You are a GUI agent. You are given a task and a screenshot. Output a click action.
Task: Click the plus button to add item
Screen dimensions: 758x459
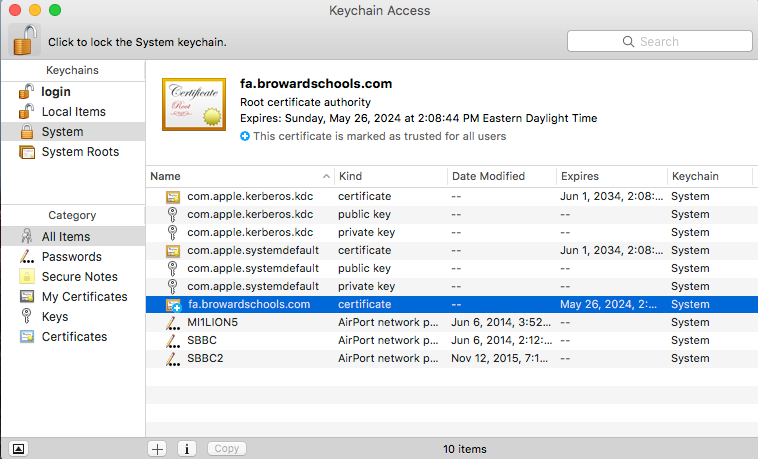tap(157, 449)
